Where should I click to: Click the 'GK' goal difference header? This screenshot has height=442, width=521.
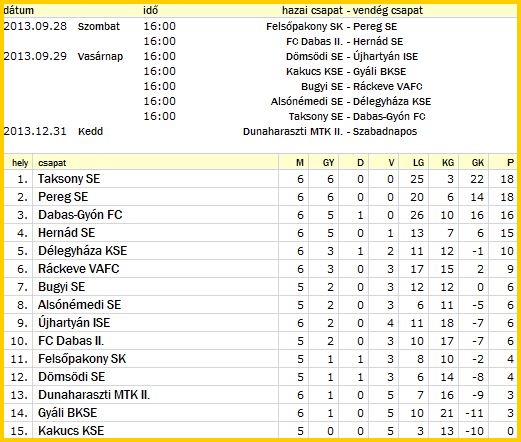(478, 163)
